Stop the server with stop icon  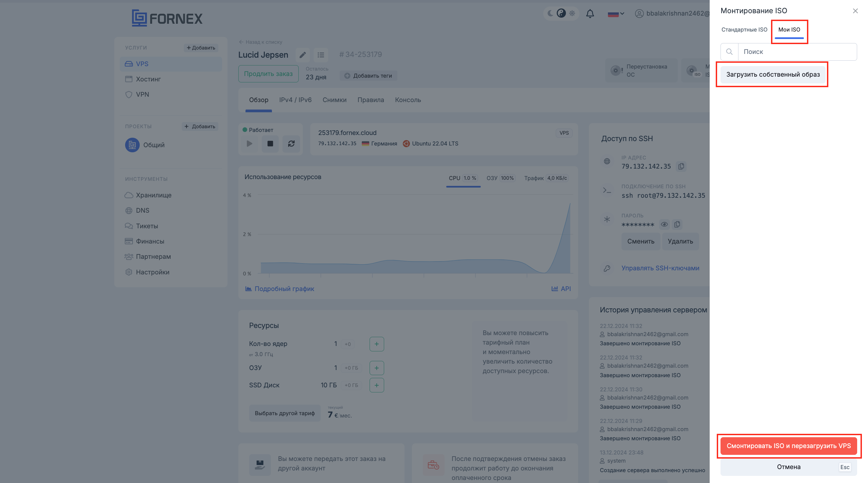click(270, 144)
